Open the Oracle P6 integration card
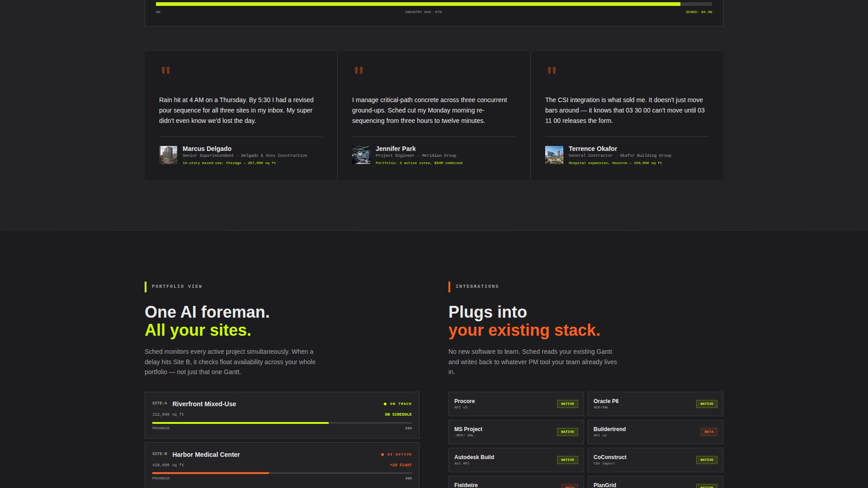The height and width of the screenshot is (488, 868). (656, 404)
